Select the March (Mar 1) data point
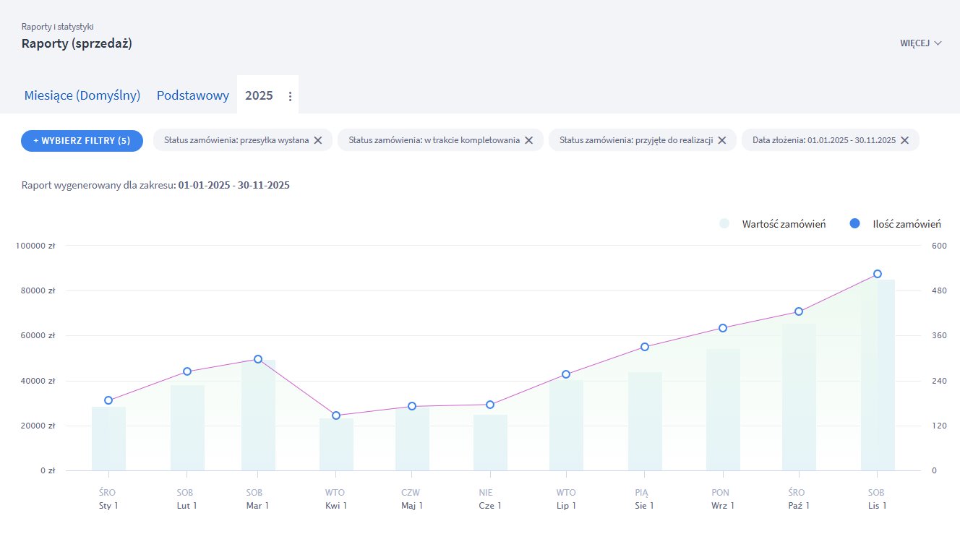The width and height of the screenshot is (960, 560). click(258, 359)
